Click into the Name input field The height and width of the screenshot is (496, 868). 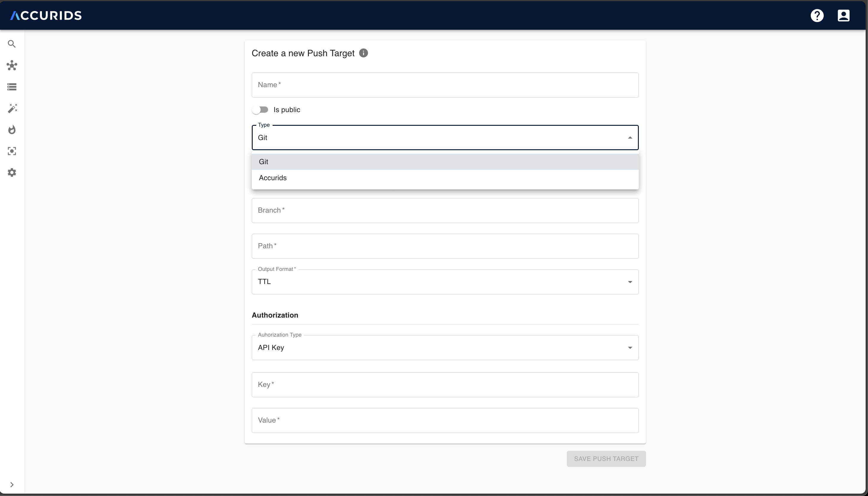click(445, 85)
